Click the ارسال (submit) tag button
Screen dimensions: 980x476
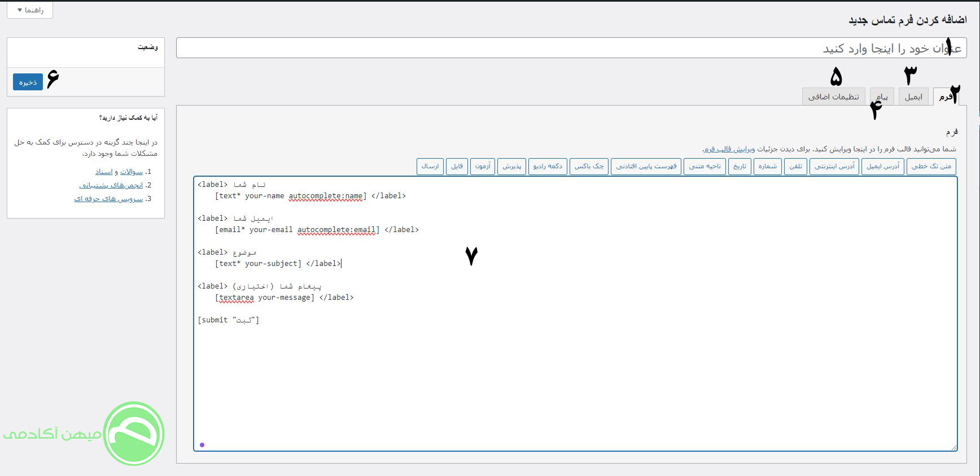[x=430, y=166]
